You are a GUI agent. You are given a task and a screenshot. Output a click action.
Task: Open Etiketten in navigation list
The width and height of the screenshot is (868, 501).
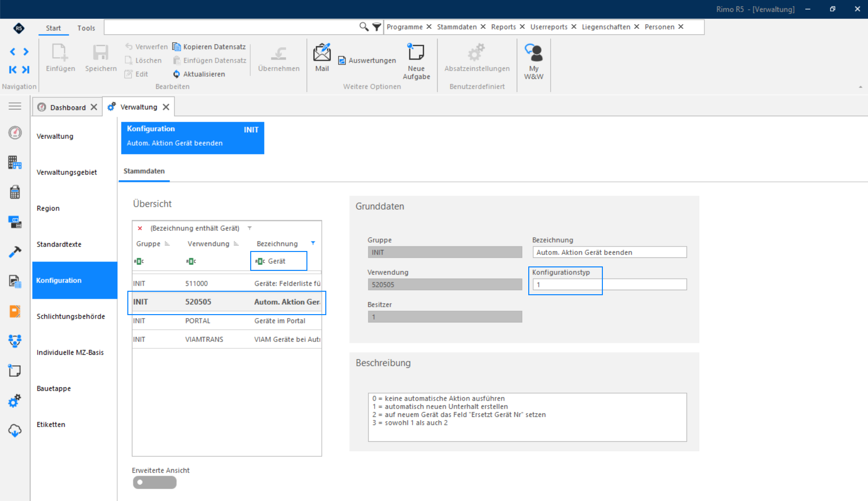coord(51,424)
